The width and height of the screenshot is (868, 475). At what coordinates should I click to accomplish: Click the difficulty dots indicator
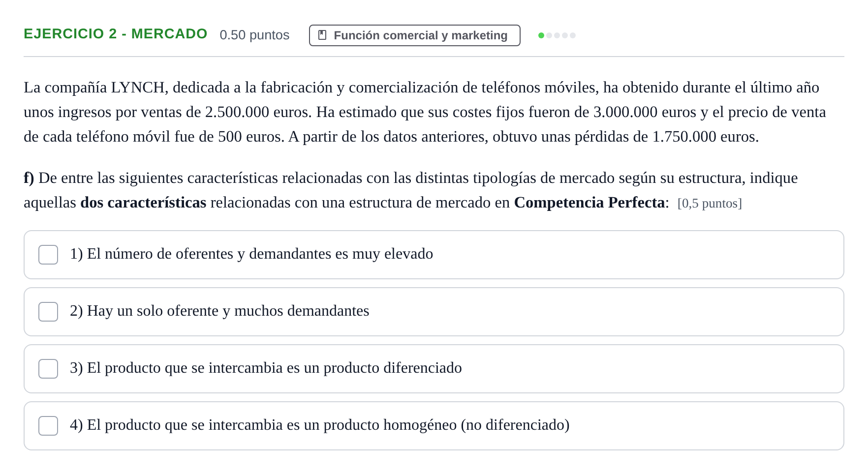(x=557, y=35)
